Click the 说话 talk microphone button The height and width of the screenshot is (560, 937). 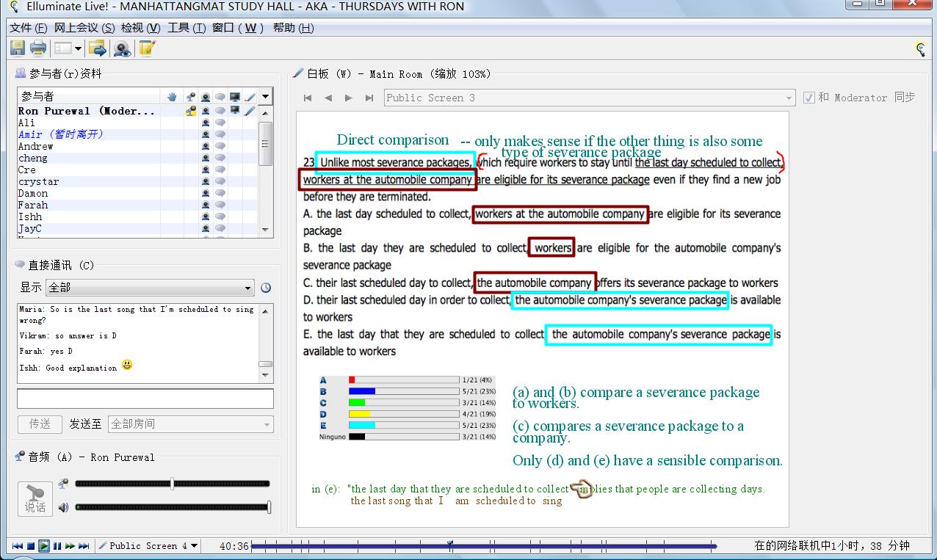pos(35,499)
